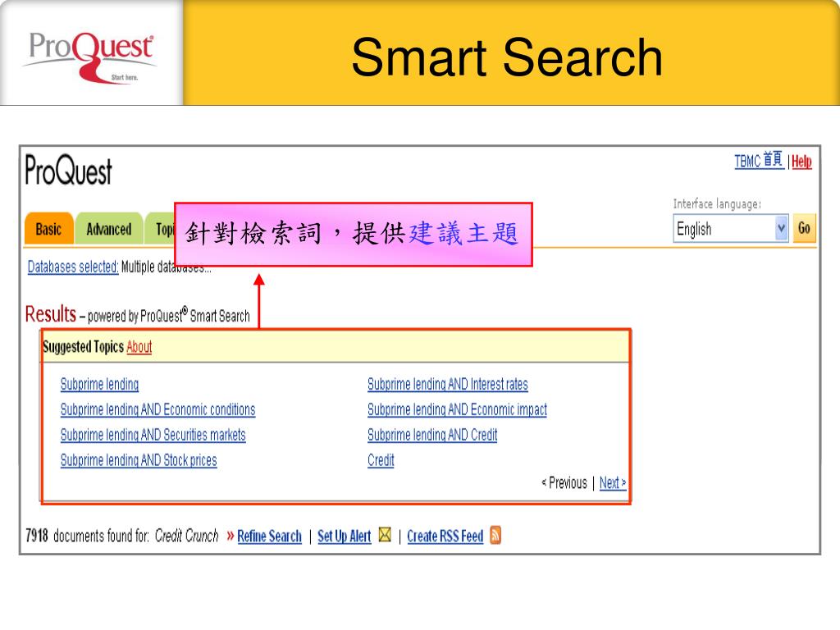The width and height of the screenshot is (840, 630).
Task: Select Subprime lending AND Interest rates
Action: (x=448, y=384)
